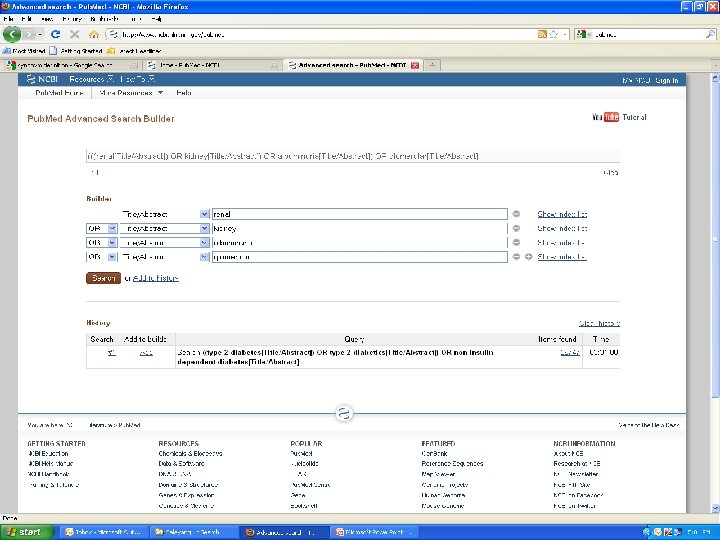Viewport: 720px width, 540px height.
Task: Open a new tab with the plus button
Action: [432, 65]
